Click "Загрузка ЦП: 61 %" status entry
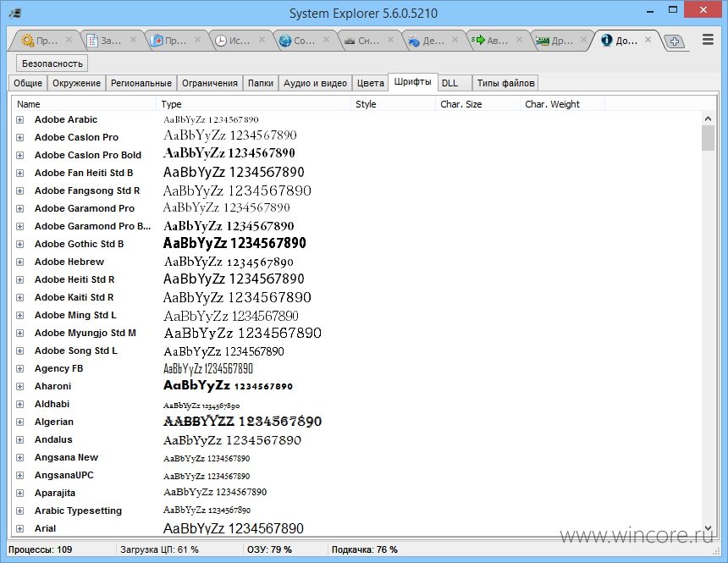This screenshot has height=563, width=728. click(x=159, y=549)
